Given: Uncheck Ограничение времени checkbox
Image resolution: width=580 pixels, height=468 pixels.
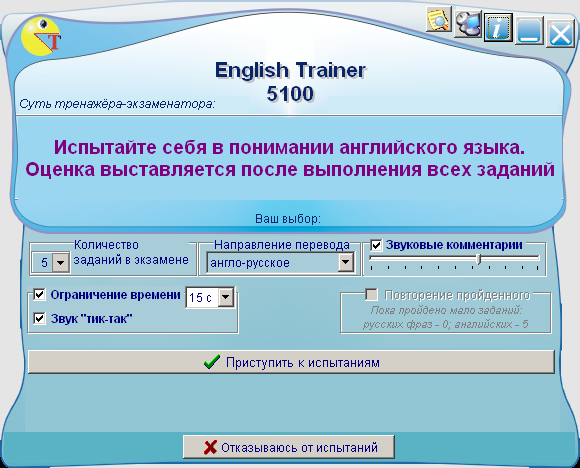Looking at the screenshot, I should 39,294.
